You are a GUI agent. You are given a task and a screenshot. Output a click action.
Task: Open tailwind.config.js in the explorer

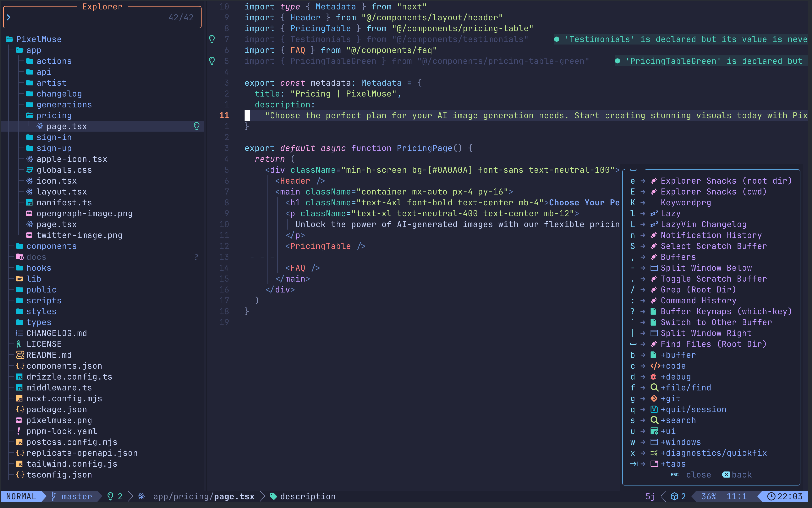pos(72,464)
